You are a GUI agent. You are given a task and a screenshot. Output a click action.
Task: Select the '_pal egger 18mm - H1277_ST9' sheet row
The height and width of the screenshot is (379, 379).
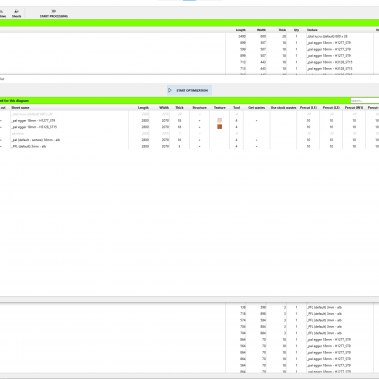[189, 120]
